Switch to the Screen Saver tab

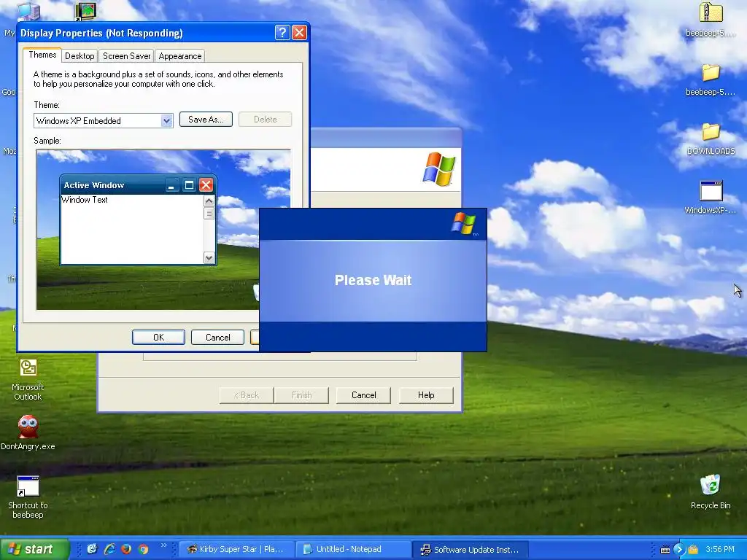point(127,55)
